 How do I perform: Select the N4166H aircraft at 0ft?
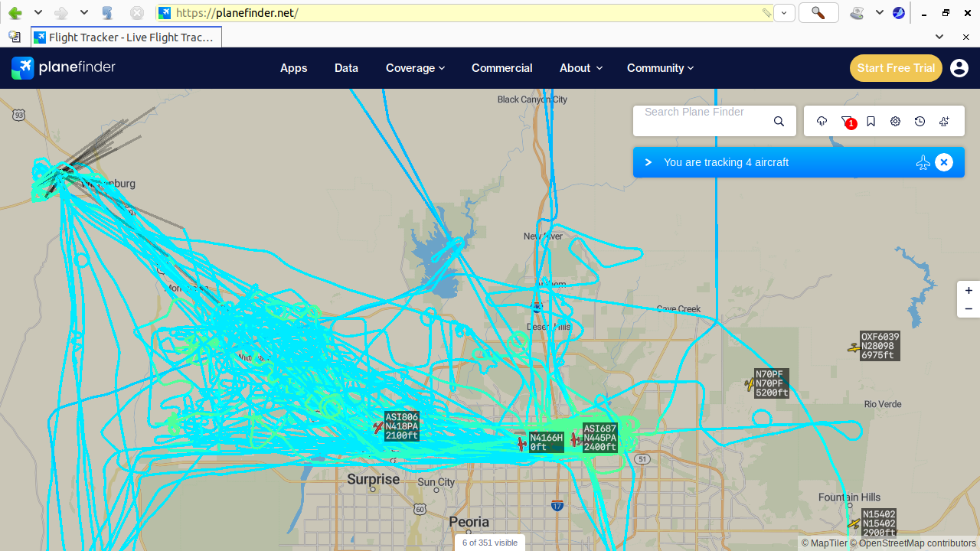(522, 443)
